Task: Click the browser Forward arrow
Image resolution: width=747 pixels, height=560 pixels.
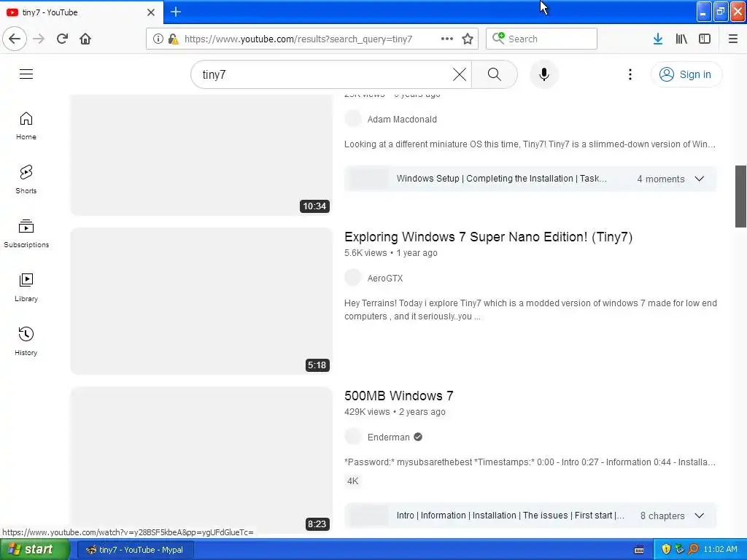Action: 39,39
